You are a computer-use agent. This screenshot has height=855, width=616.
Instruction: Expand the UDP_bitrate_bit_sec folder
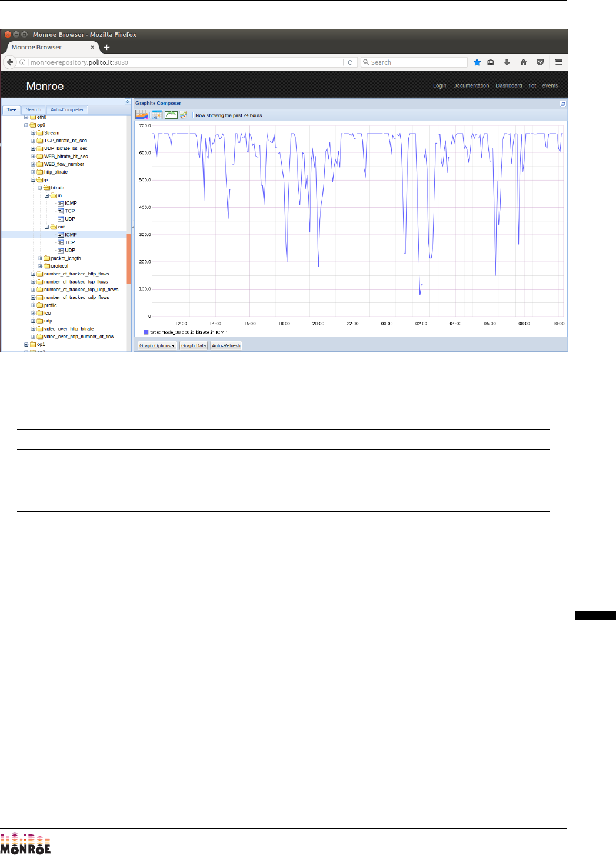(33, 148)
